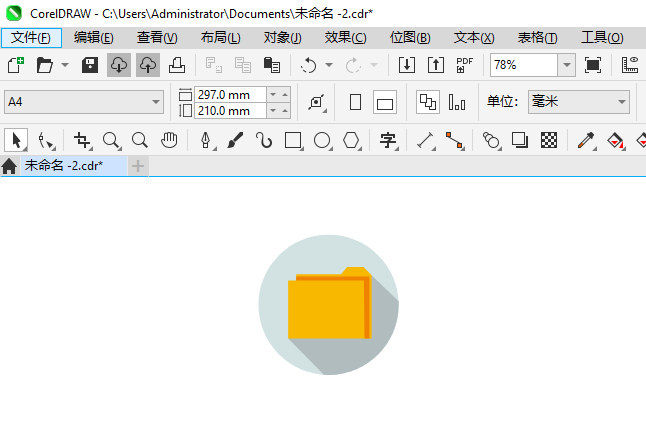Select the Ellipse tool
This screenshot has height=435, width=646.
click(323, 140)
